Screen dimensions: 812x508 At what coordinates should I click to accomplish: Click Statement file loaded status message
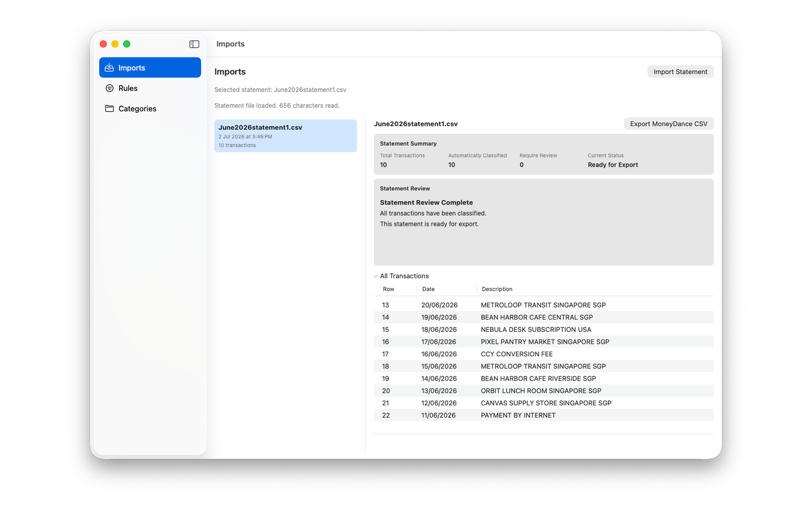click(277, 106)
